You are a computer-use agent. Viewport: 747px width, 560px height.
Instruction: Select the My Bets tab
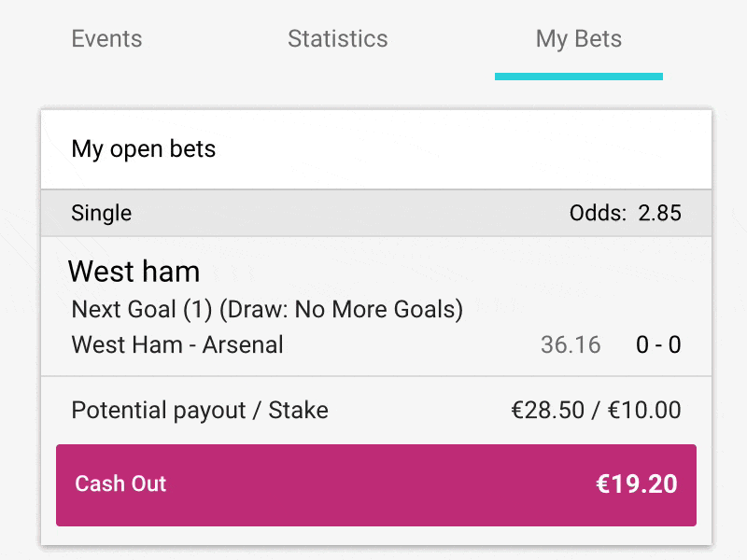pos(578,39)
